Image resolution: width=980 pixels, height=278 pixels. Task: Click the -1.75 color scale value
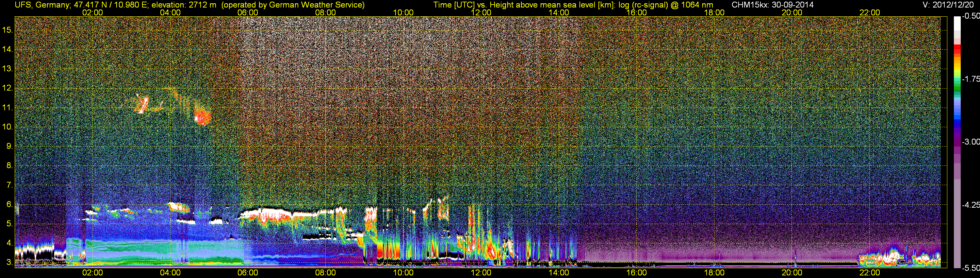971,79
